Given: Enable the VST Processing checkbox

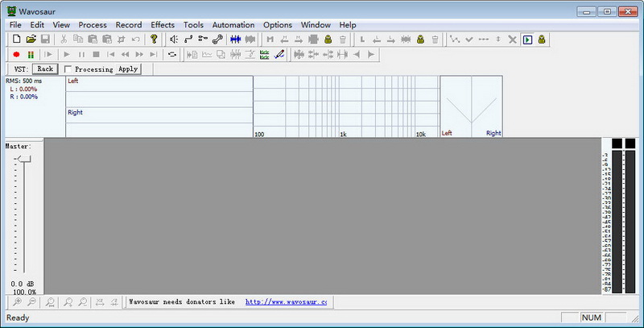Looking at the screenshot, I should coord(68,69).
